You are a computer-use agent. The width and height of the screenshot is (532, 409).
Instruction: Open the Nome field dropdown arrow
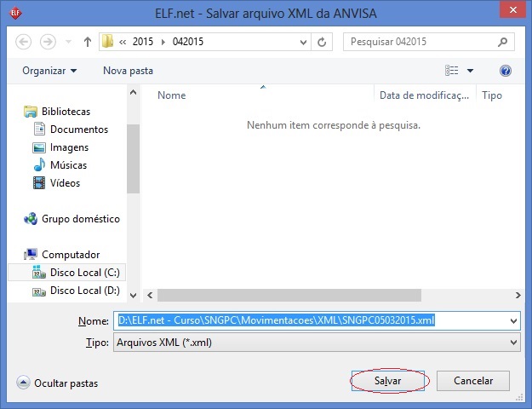tap(513, 321)
